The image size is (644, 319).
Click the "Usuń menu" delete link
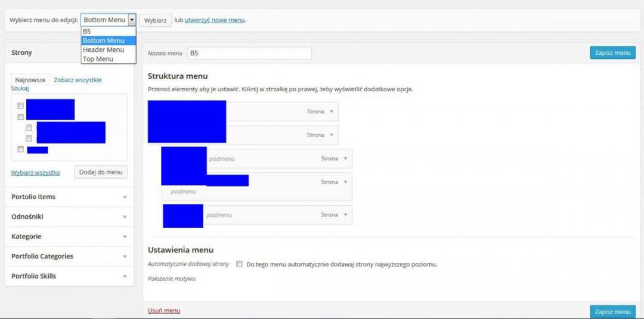(x=164, y=311)
